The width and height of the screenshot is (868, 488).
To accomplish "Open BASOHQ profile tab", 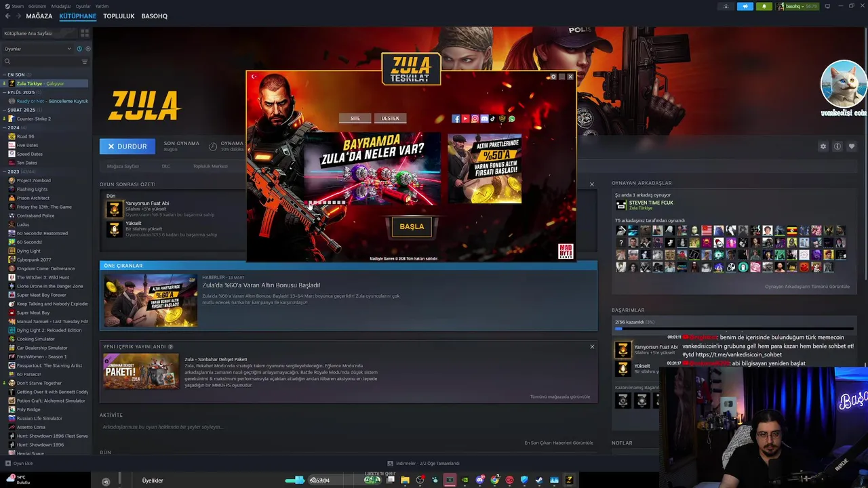I will pyautogui.click(x=155, y=16).
